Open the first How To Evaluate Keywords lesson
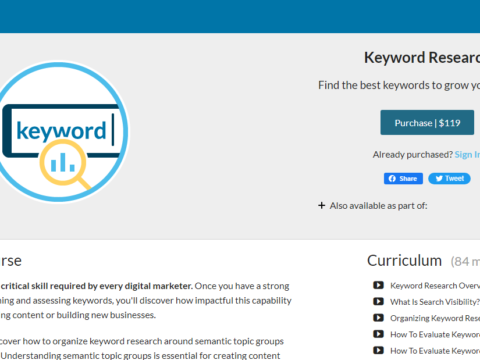The image size is (480, 360). [x=435, y=334]
